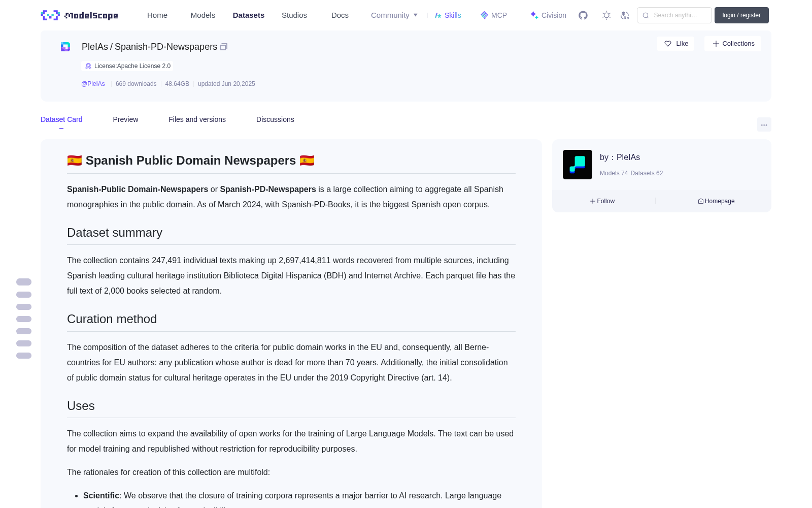Follow the PleIAs organization
Viewport: 812px width, 508px height.
602,201
